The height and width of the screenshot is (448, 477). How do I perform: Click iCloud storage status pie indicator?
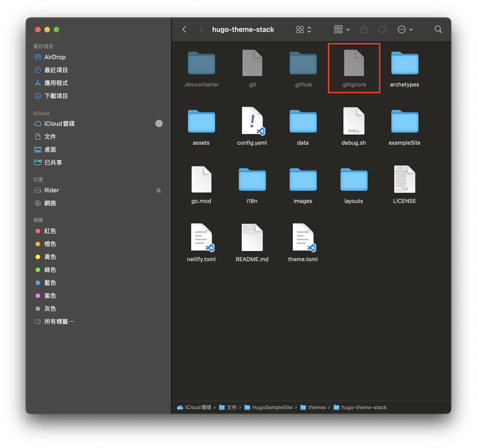[159, 124]
